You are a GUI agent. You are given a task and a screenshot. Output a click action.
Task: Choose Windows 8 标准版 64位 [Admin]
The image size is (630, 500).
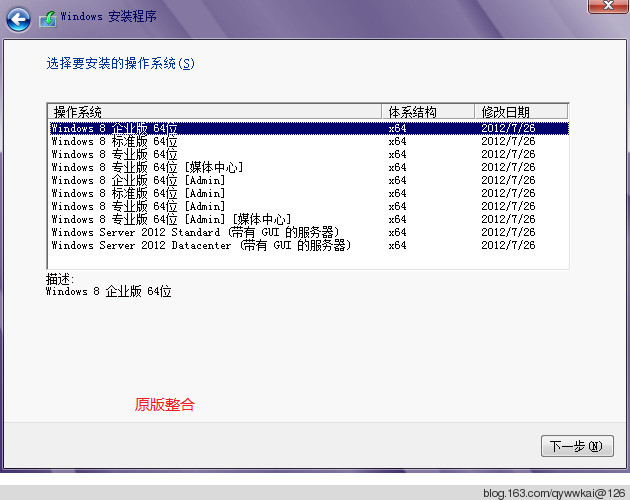[309, 193]
